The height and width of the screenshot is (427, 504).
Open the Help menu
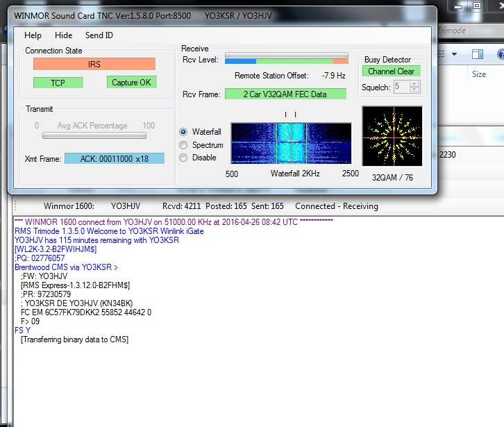click(33, 35)
